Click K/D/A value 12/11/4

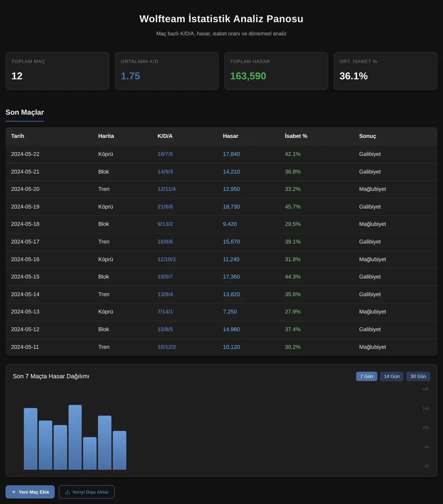point(166,189)
